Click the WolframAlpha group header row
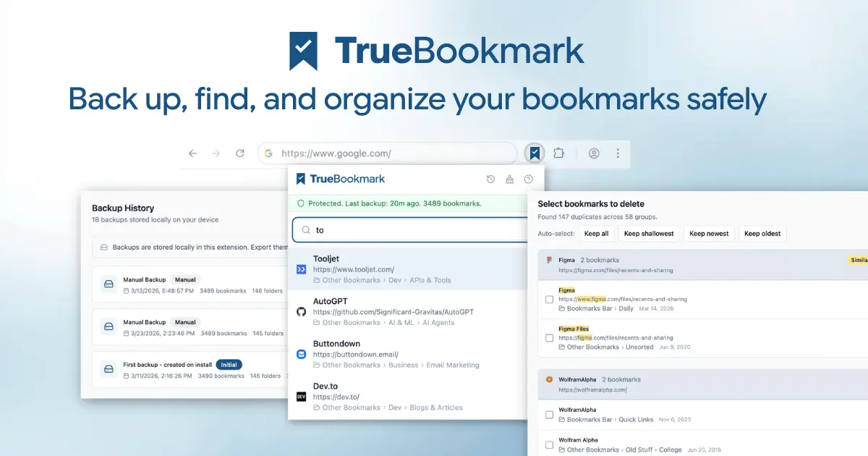This screenshot has width=868, height=456. click(x=703, y=384)
